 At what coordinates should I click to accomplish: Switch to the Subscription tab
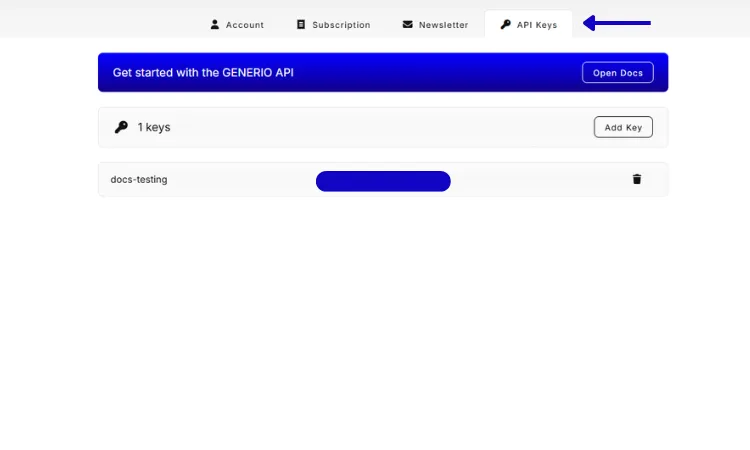click(x=333, y=24)
